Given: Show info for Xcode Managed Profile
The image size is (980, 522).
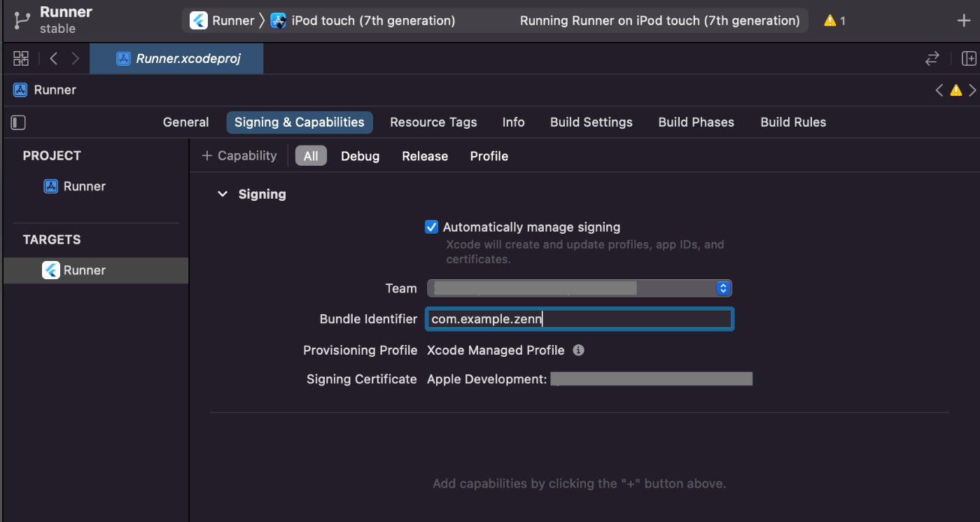Looking at the screenshot, I should point(578,350).
